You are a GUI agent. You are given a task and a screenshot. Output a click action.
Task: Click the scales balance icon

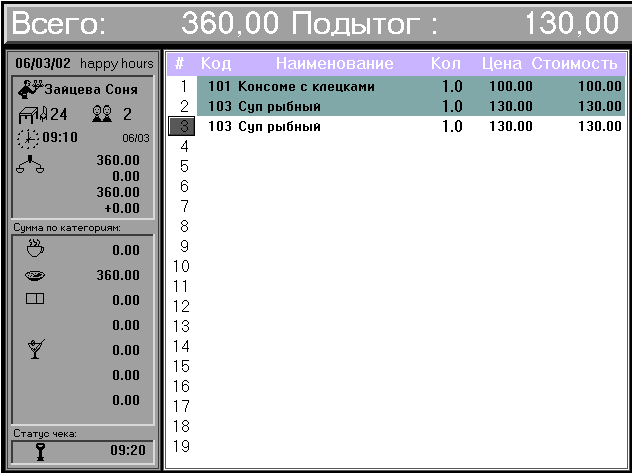(x=30, y=165)
